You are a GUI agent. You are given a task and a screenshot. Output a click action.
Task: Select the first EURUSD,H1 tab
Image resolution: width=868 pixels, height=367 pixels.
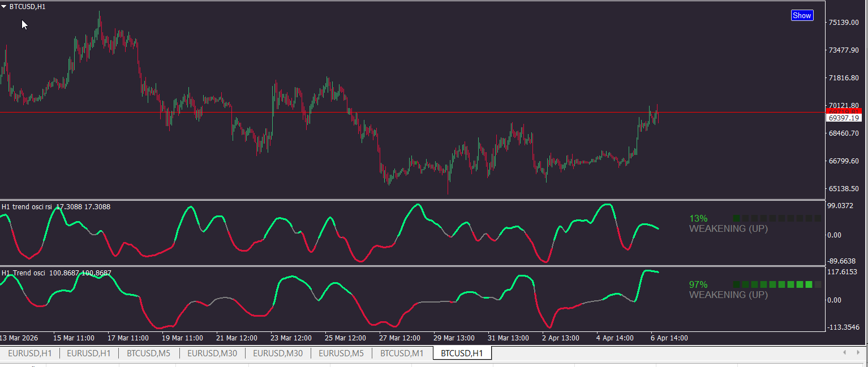tap(29, 353)
